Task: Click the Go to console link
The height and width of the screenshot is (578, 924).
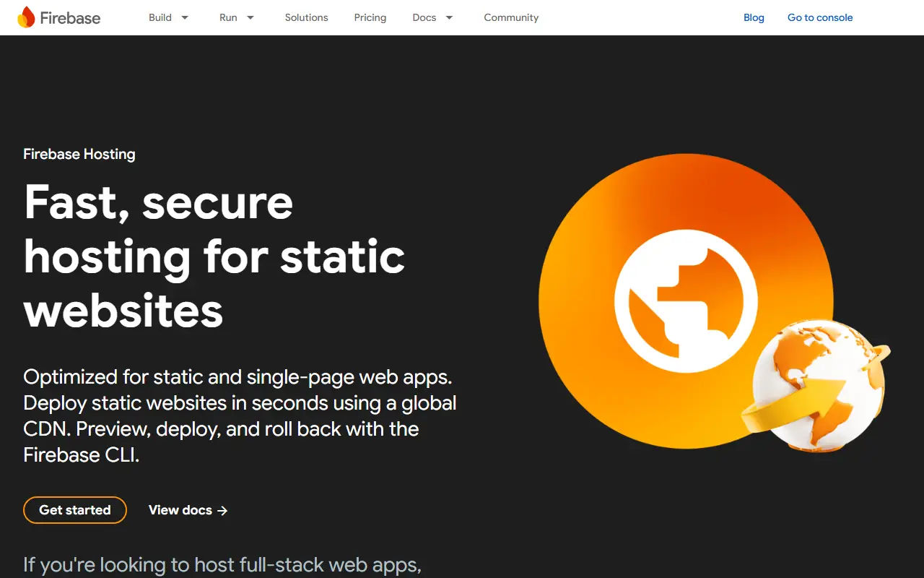Action: click(x=820, y=17)
